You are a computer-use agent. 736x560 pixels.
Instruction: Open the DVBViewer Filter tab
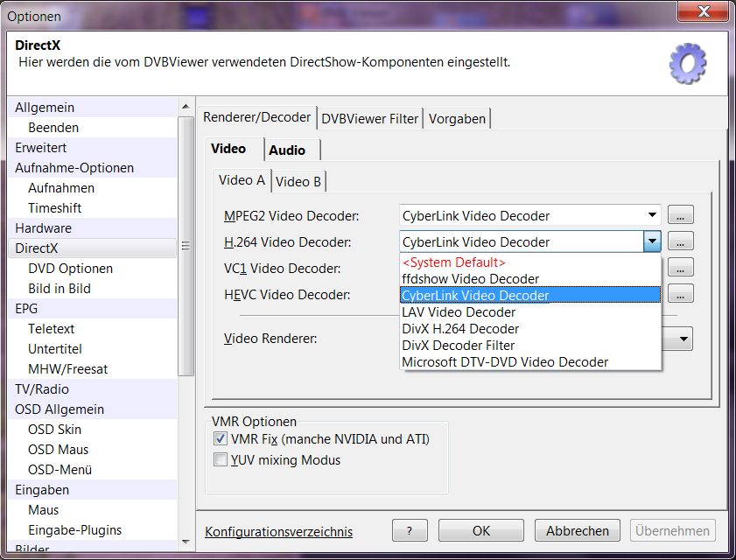pos(370,119)
